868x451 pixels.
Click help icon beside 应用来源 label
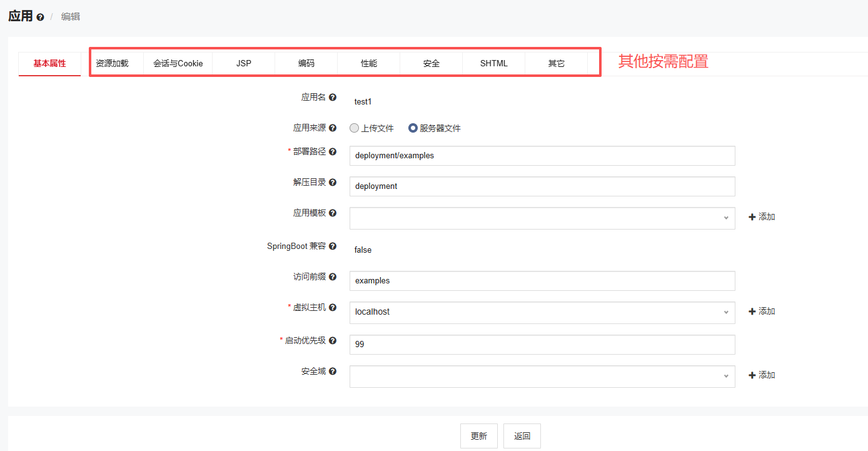point(333,128)
